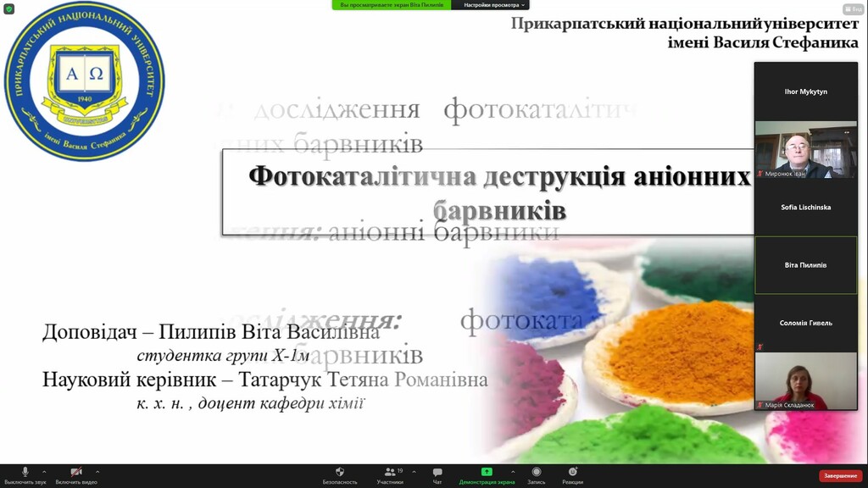The image size is (868, 488).
Task: Open Настройки просмотра view options dropdown
Action: [x=491, y=5]
